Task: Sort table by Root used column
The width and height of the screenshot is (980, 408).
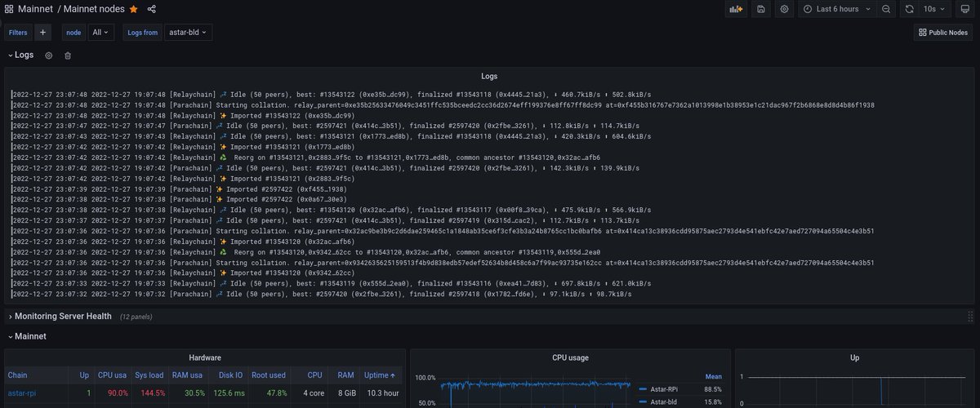Action: click(268, 375)
